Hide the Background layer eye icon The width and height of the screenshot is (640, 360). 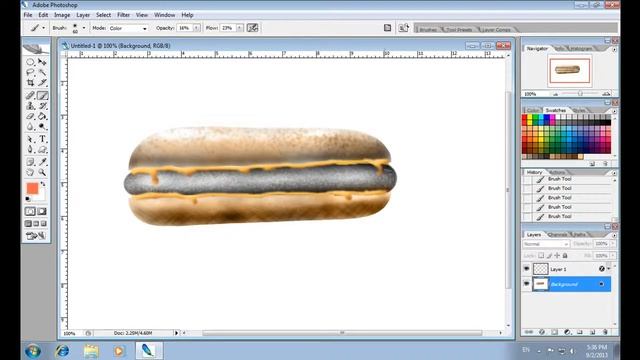tap(527, 284)
